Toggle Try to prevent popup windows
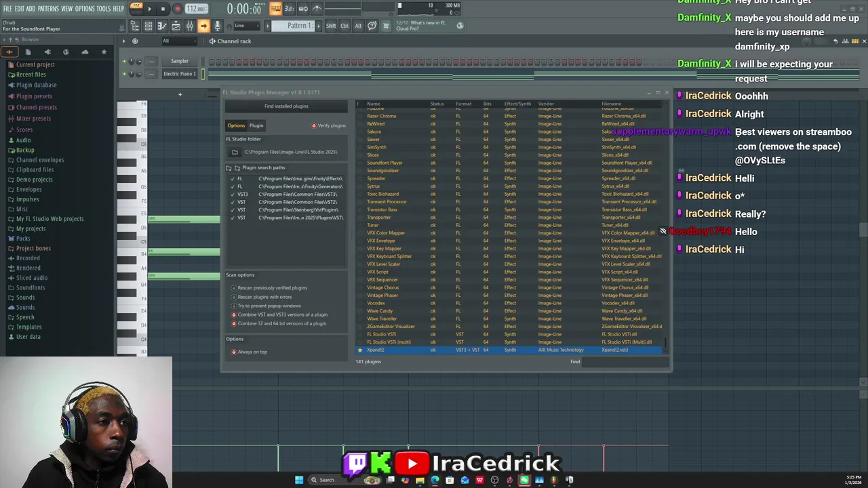 (266, 306)
